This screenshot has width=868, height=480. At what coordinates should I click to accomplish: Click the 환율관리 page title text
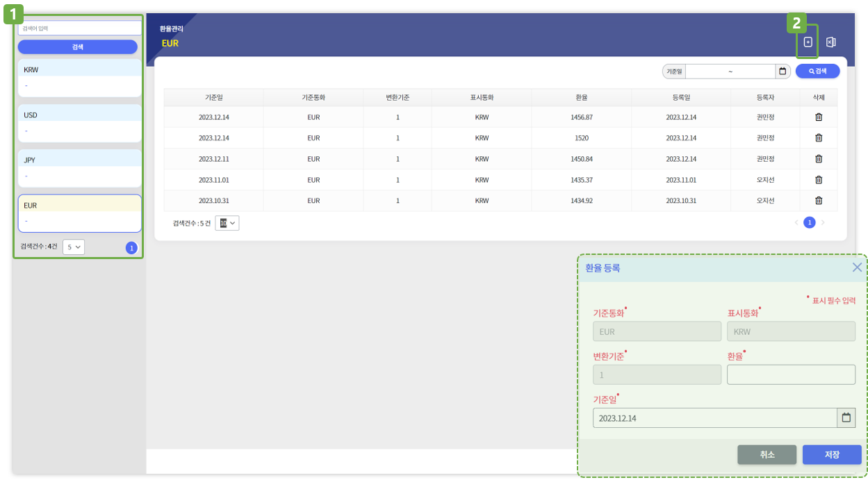click(x=172, y=29)
